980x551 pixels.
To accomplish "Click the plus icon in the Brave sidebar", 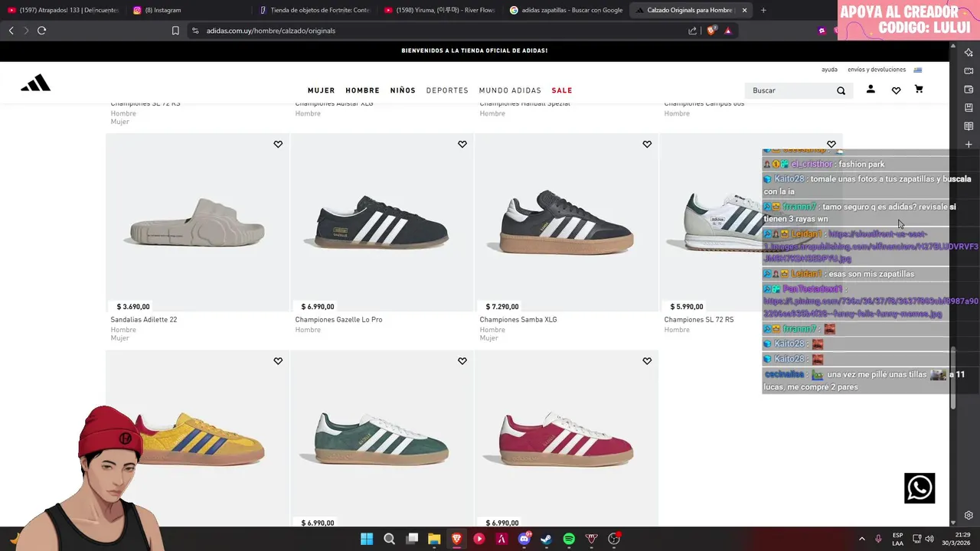I will pos(969,145).
